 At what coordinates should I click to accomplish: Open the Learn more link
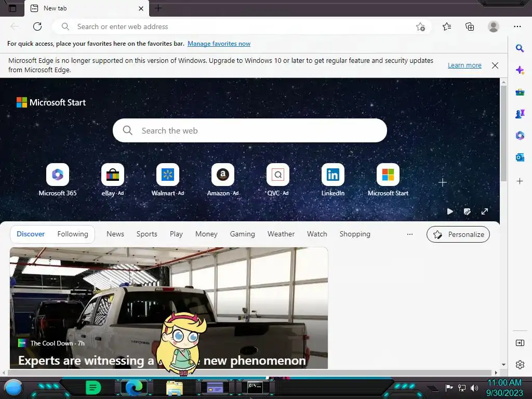(464, 65)
